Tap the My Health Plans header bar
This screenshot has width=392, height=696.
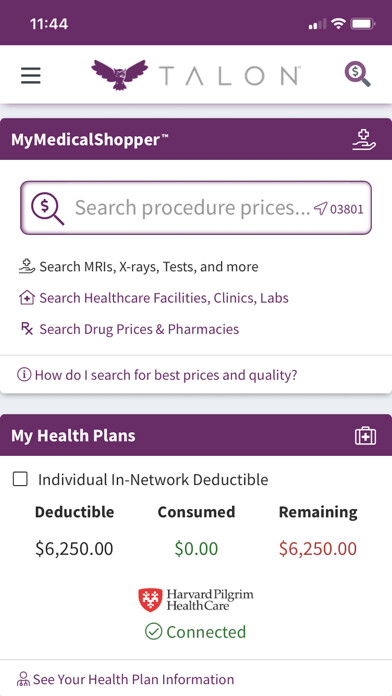coord(196,435)
